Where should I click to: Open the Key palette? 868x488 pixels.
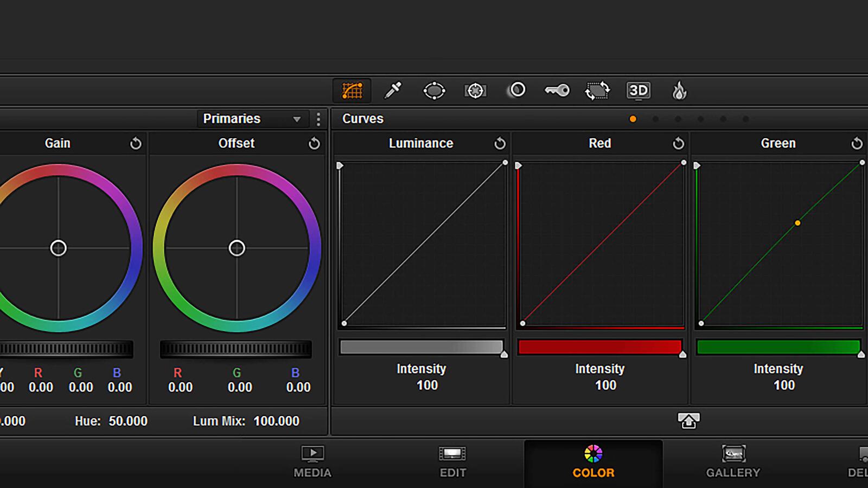click(557, 91)
